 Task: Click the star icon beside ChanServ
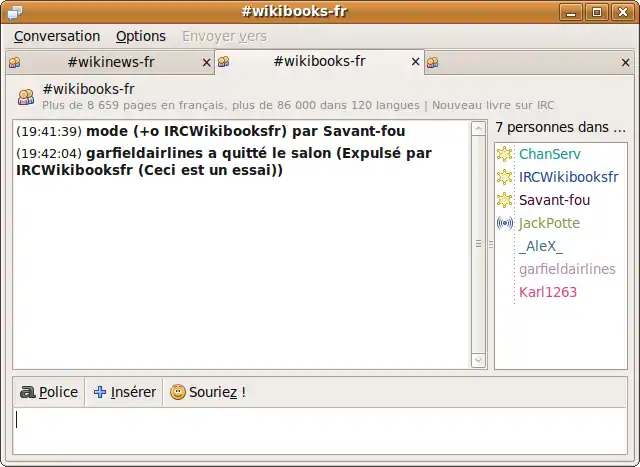tap(505, 154)
